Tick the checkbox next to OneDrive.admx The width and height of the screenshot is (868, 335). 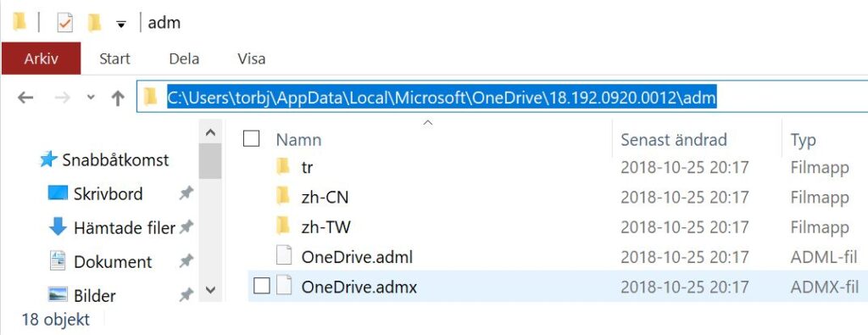(261, 287)
